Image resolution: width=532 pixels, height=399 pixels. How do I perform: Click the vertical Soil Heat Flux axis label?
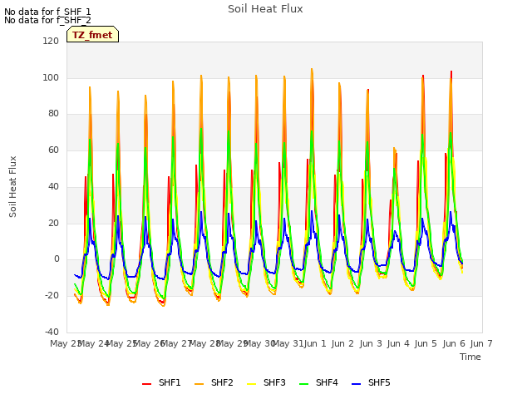[x=12, y=186]
